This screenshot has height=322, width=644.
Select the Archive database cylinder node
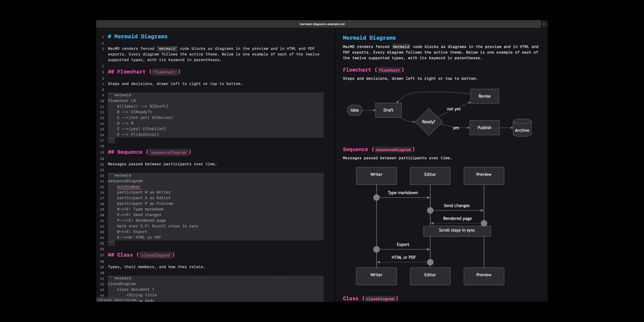(522, 128)
